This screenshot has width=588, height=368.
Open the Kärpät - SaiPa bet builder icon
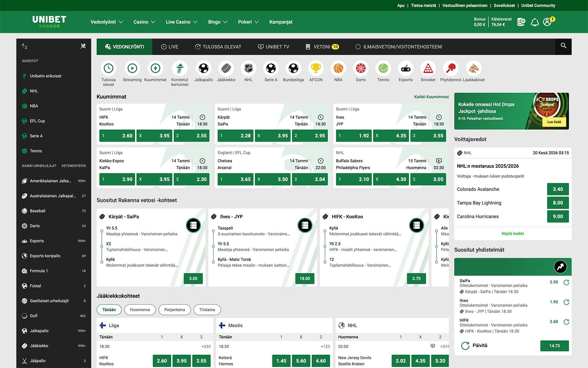click(193, 225)
